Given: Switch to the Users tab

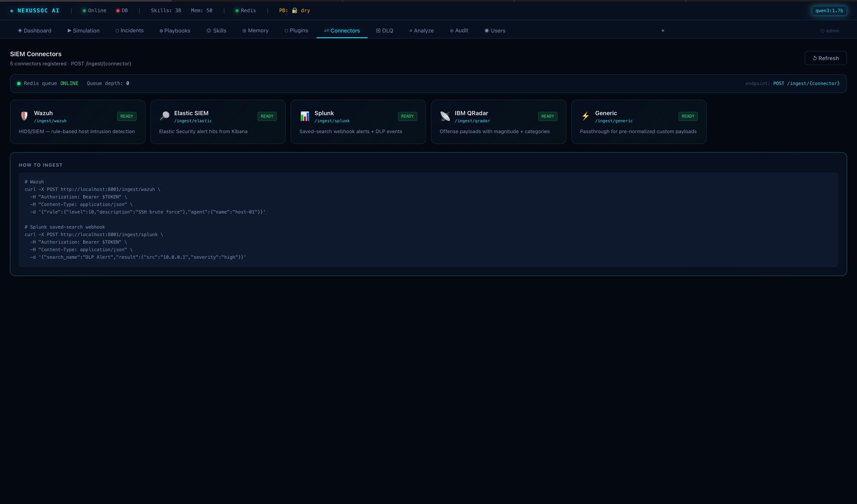Looking at the screenshot, I should (495, 31).
